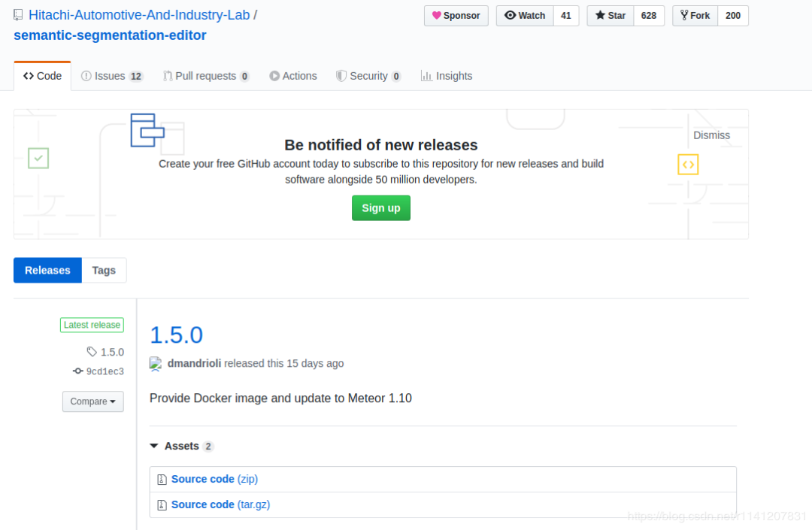Click the fork icon in Fork button
The image size is (812, 530).
click(x=684, y=15)
